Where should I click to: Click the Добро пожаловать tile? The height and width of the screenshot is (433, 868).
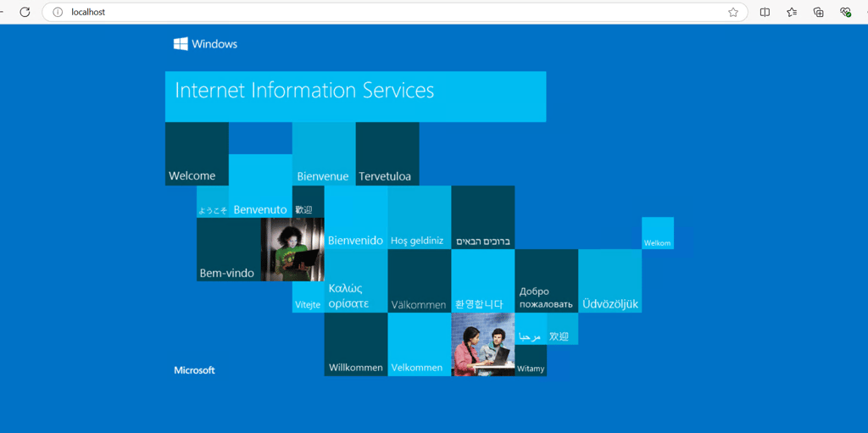point(547,281)
